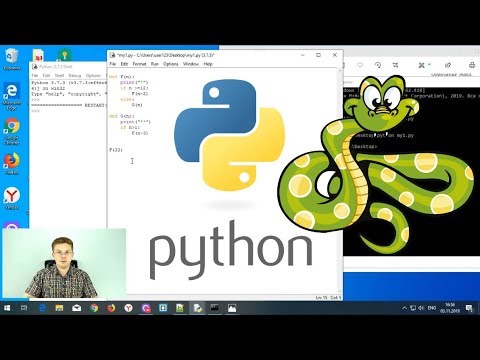480x360 pixels.
Task: Show hidden system tray icons
Action: coord(404,308)
